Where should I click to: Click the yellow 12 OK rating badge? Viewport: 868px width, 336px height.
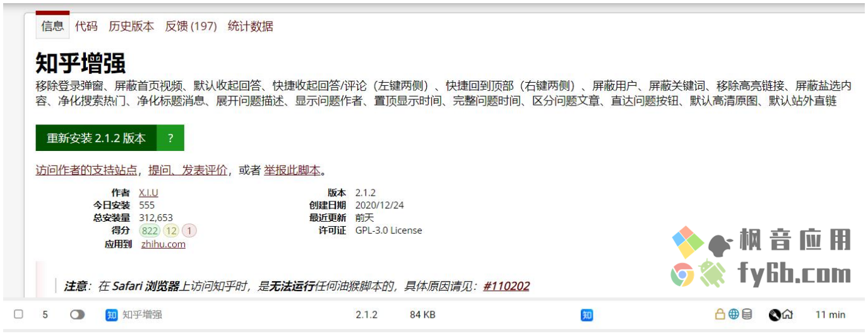pos(172,231)
